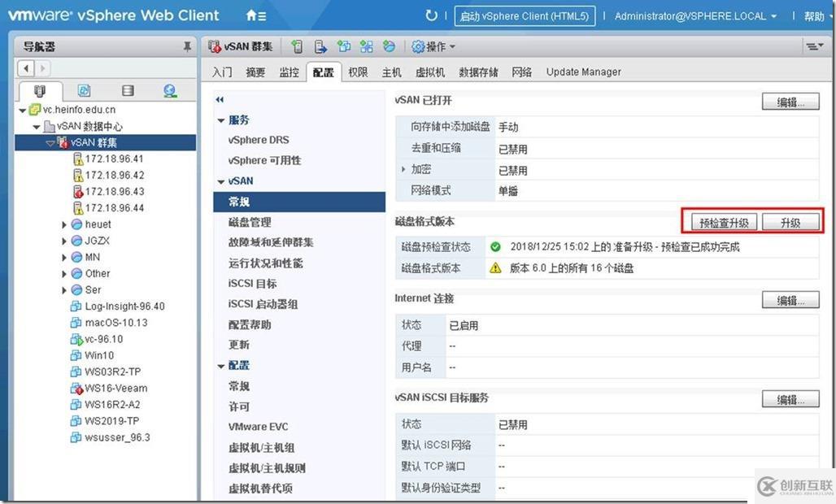Click the refresh icon in top bar
The image size is (836, 504).
point(431,15)
